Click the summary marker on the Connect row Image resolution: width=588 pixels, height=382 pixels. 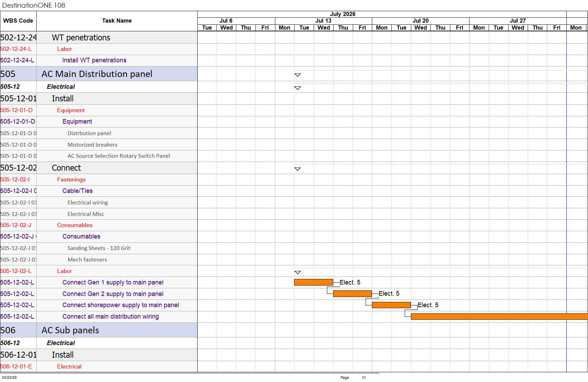coord(297,169)
